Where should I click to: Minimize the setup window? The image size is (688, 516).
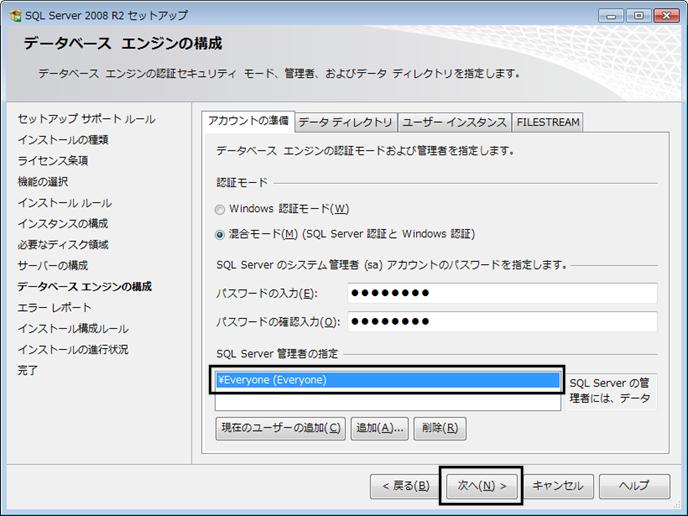click(611, 16)
